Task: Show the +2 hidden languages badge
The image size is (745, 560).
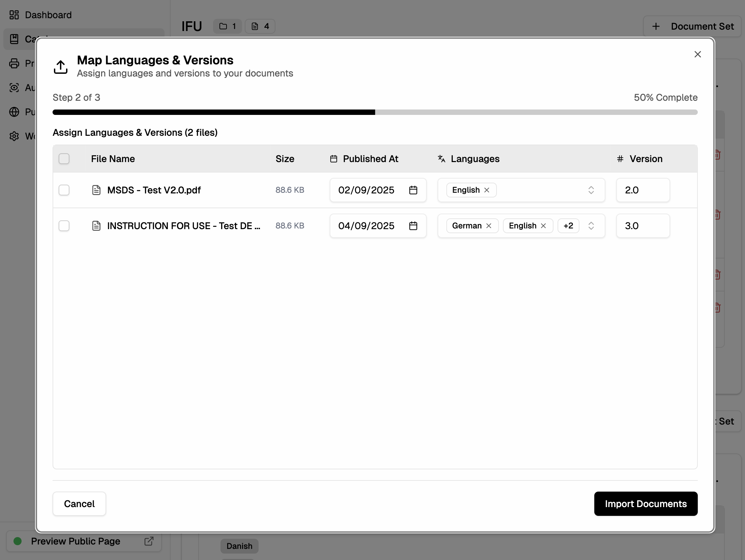Action: [x=568, y=226]
